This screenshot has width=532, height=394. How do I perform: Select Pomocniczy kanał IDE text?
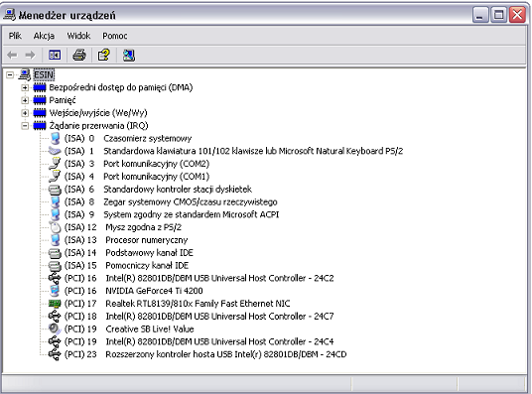[x=147, y=265]
